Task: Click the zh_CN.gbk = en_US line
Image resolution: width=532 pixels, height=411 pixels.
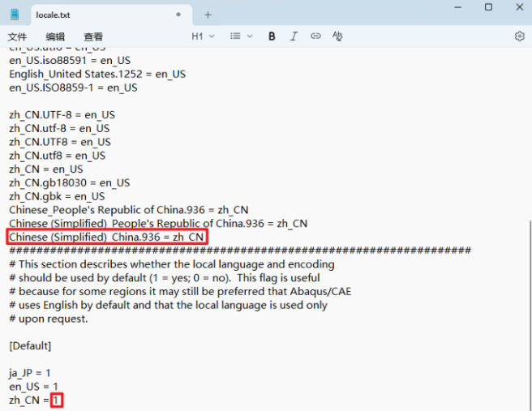Action: pyautogui.click(x=57, y=196)
